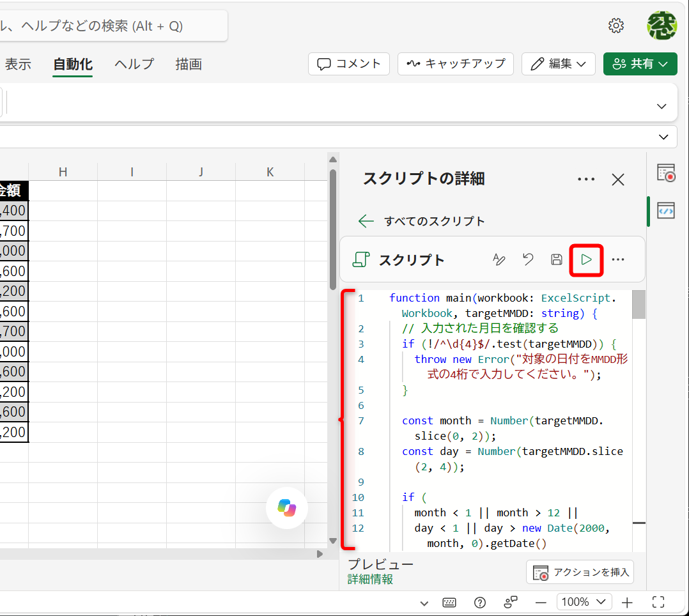Toggle full screen view icon
Viewport: 689px width, 616px height.
point(658,603)
